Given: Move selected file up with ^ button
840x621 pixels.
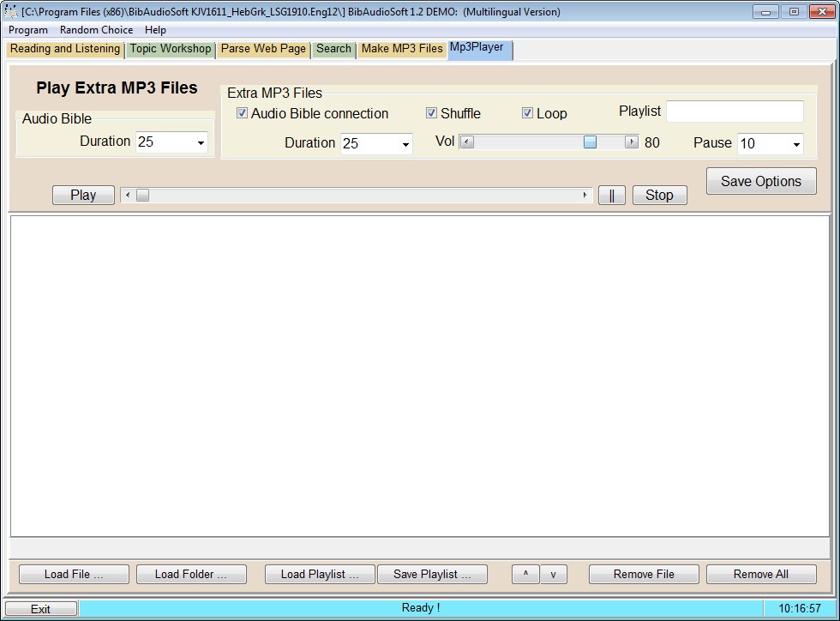Looking at the screenshot, I should pos(525,575).
